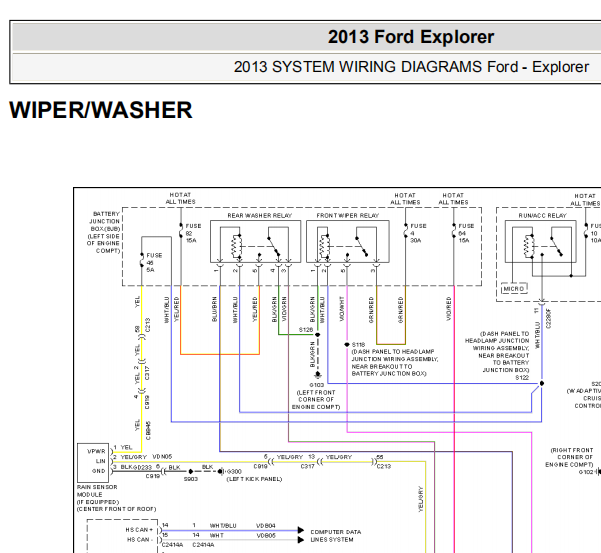This screenshot has height=553, width=601.
Task: Click the "(LEFT KICK PANEL)" note
Action: point(254,479)
